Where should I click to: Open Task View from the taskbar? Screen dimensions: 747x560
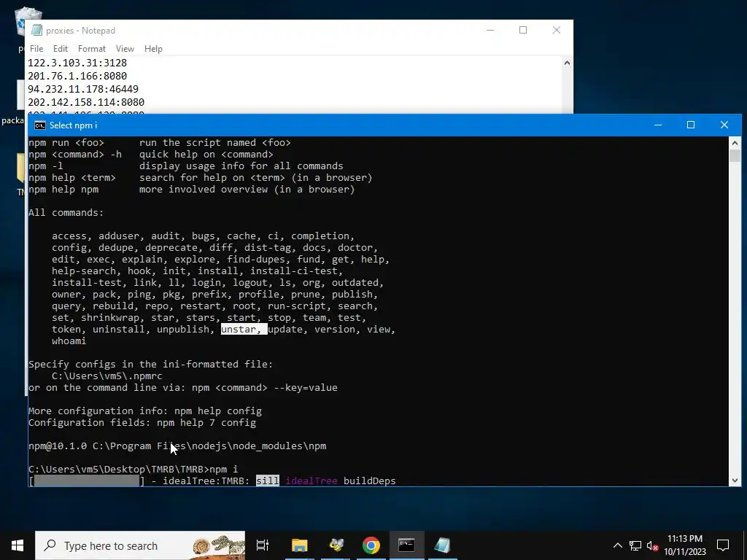(x=263, y=545)
